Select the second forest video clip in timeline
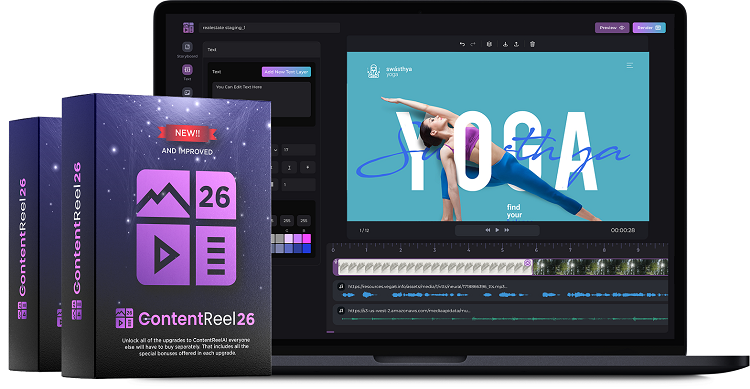750x389 pixels. pyautogui.click(x=600, y=267)
